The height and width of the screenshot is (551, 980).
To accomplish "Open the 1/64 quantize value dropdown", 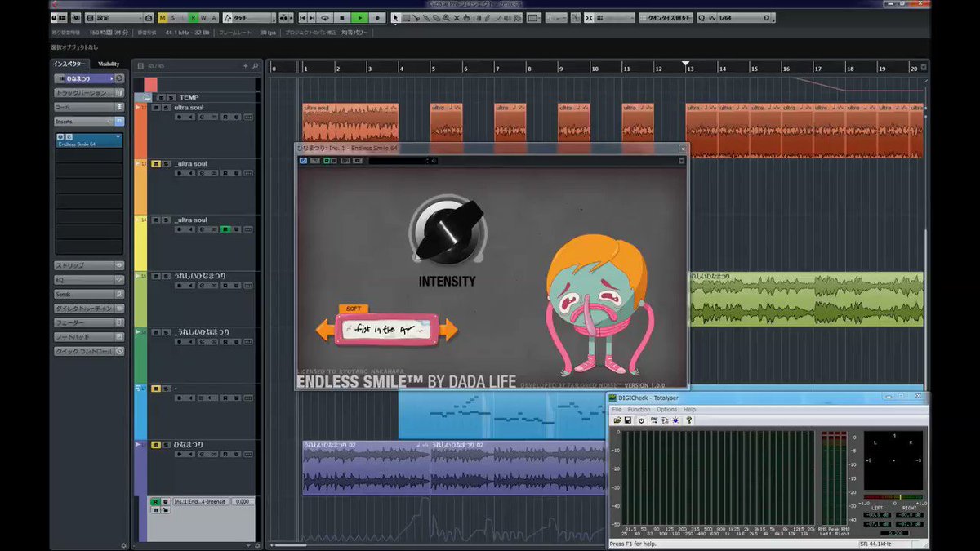I will [742, 17].
